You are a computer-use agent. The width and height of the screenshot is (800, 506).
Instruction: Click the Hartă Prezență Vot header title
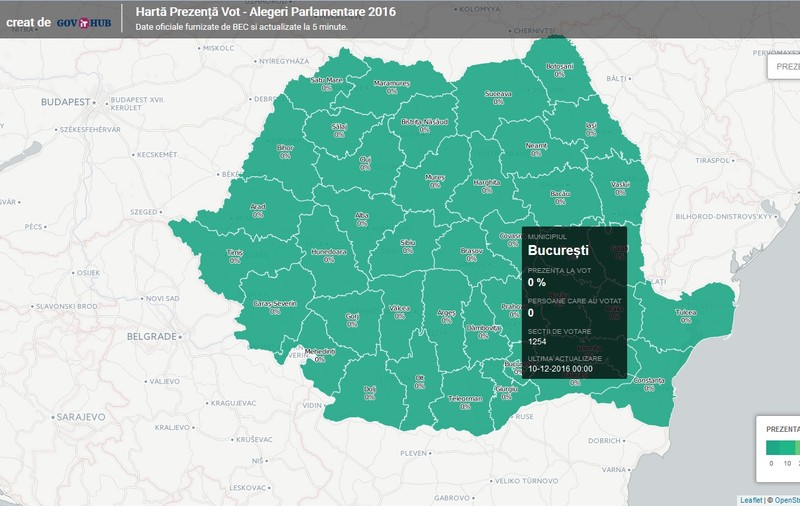[265, 12]
